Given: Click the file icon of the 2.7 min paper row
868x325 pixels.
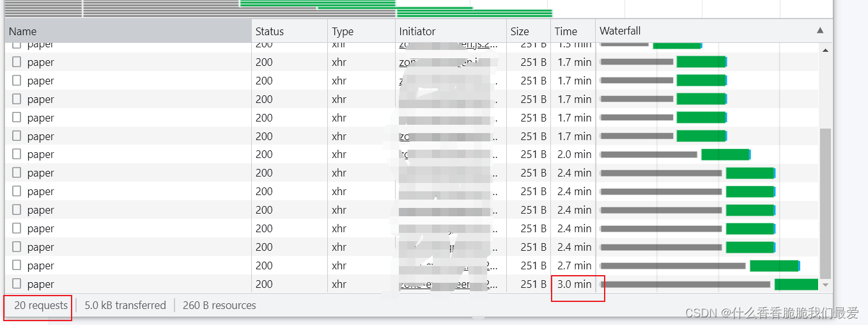Looking at the screenshot, I should (x=17, y=266).
